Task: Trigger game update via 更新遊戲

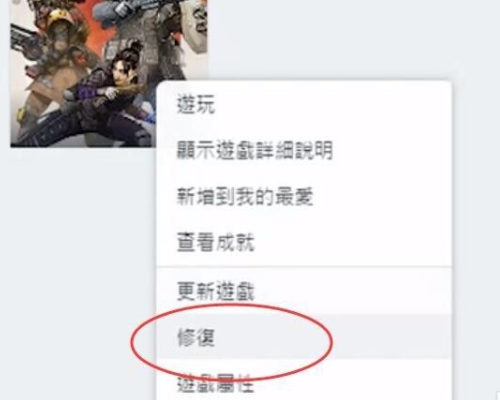Action: [304, 291]
